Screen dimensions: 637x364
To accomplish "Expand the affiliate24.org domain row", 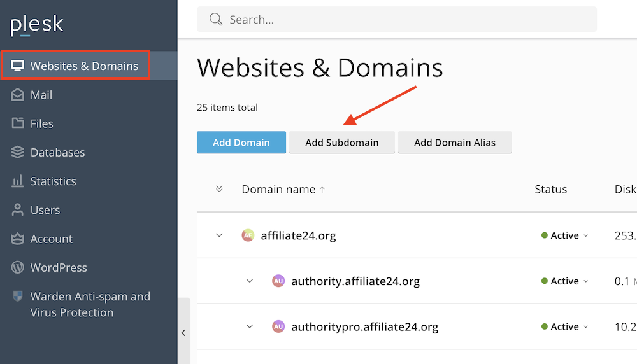I will click(x=219, y=235).
